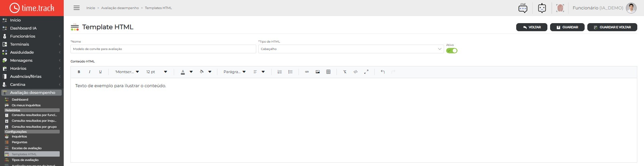Click inside the HTML content editor area
The image size is (644, 166).
354,120
